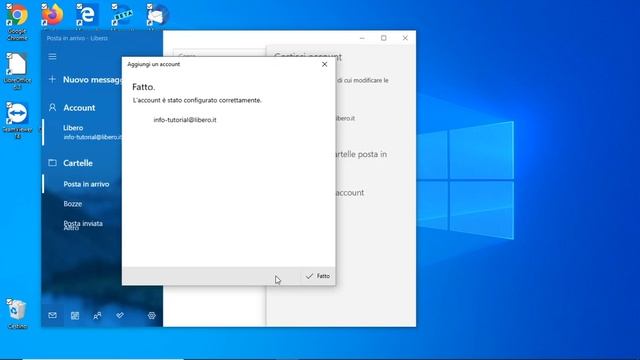The height and width of the screenshot is (360, 640).
Task: Click 'Posta in arrivo - Libero' window title
Action: pos(77,38)
